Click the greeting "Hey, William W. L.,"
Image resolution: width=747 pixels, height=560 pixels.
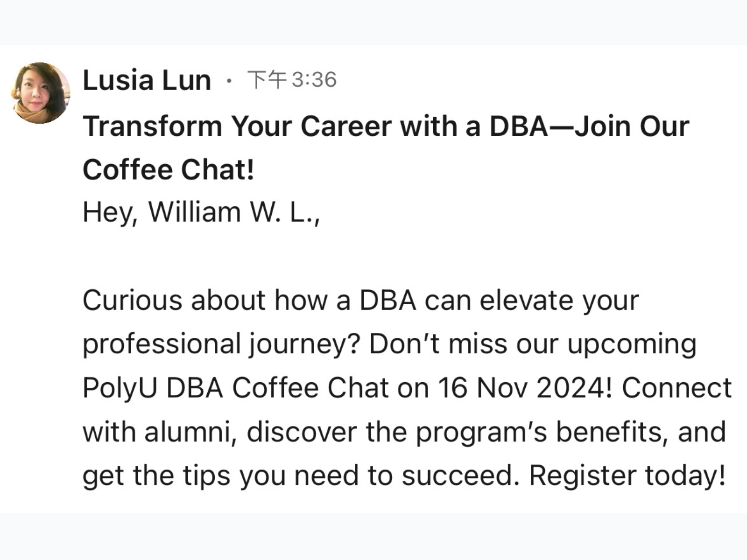tap(201, 212)
